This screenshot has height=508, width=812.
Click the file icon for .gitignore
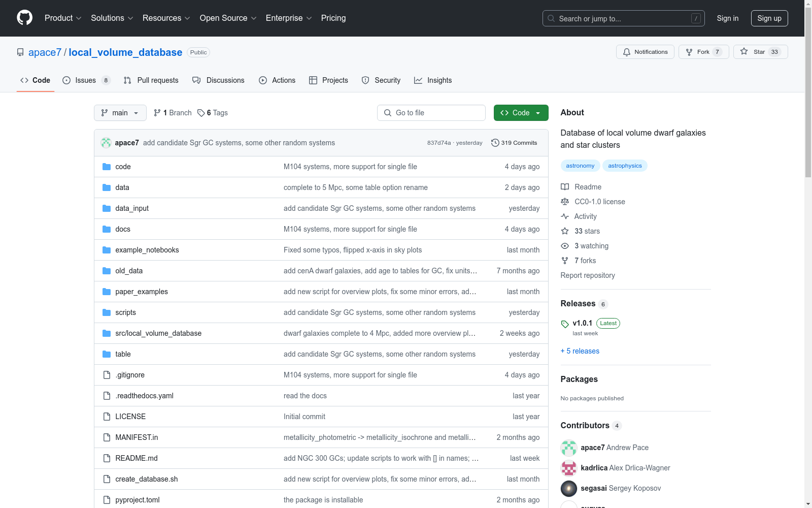point(107,375)
